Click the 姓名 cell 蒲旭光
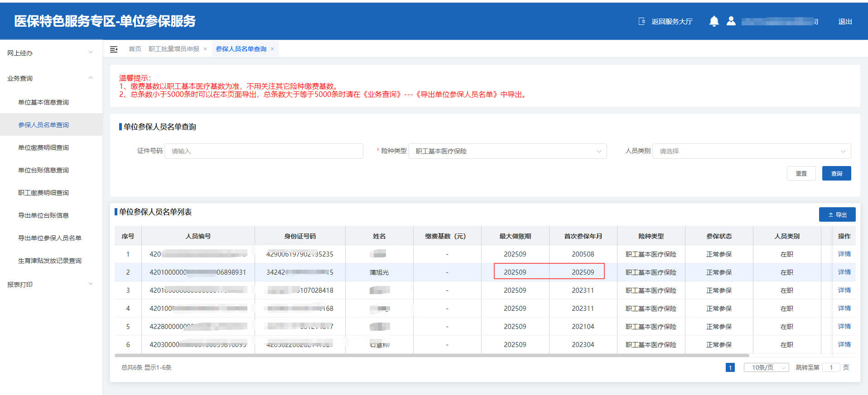The height and width of the screenshot is (395, 868). pyautogui.click(x=379, y=272)
